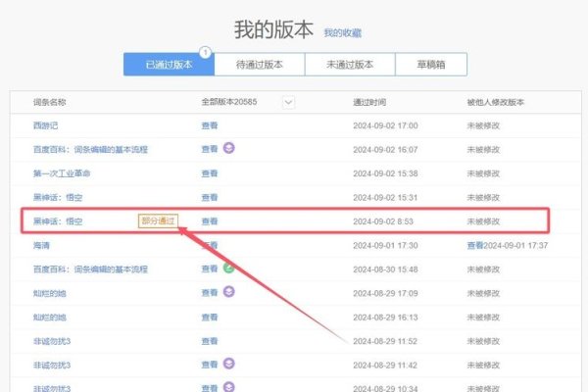Click 查看 in the 西游记 row
The image size is (588, 392).
pyautogui.click(x=210, y=125)
